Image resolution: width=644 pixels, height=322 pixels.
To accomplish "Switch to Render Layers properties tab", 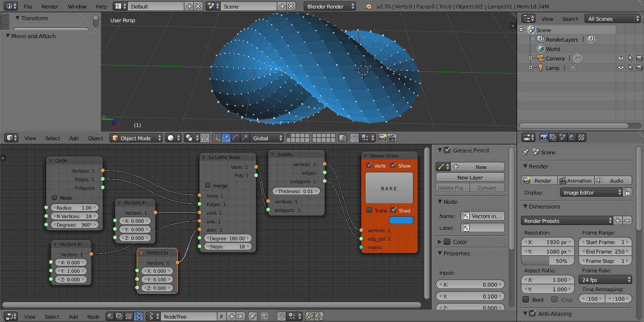I will coord(553,137).
